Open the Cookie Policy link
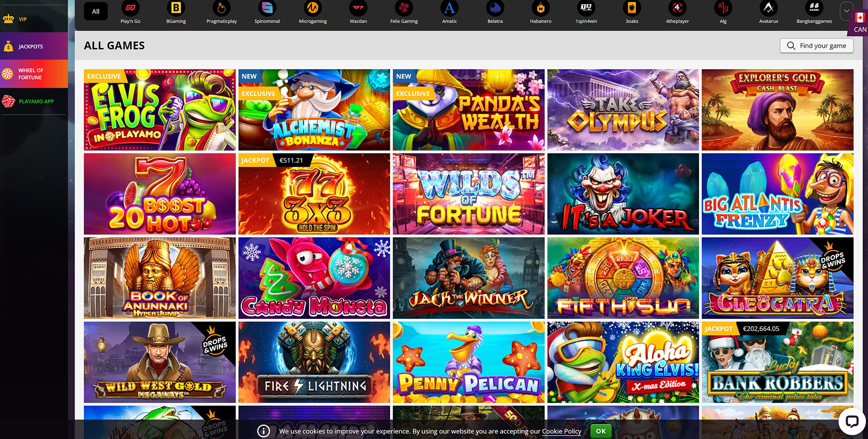This screenshot has width=868, height=439. click(561, 431)
